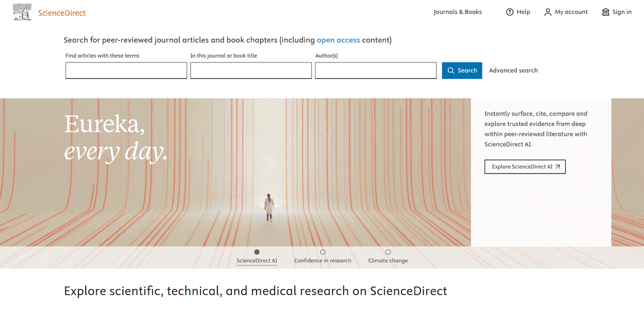Click the My account person icon
Image resolution: width=644 pixels, height=310 pixels.
[548, 12]
